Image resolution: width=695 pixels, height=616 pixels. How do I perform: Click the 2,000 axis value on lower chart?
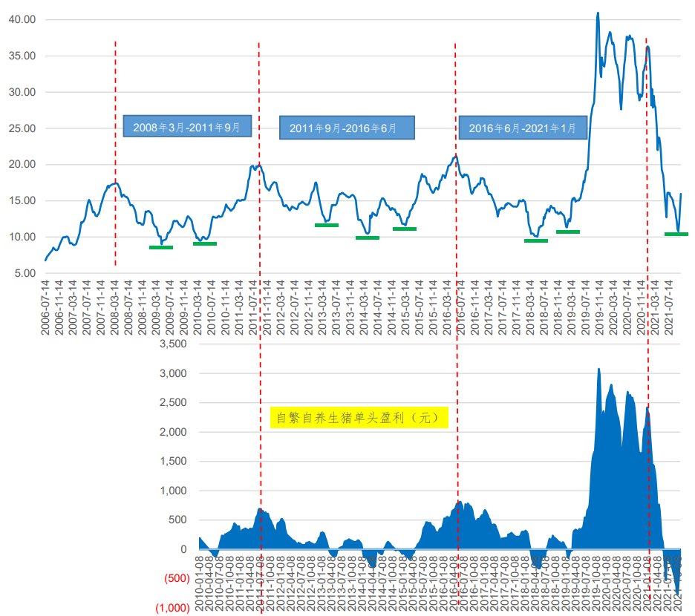point(173,432)
